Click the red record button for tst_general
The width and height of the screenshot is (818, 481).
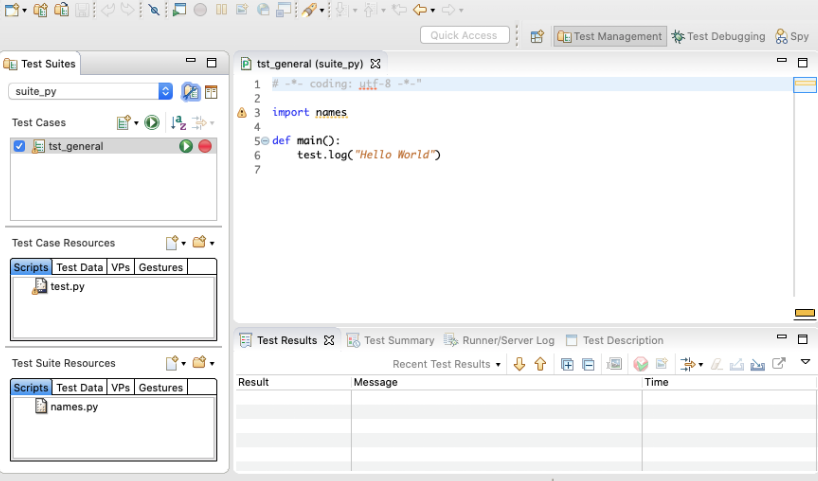pos(205,146)
